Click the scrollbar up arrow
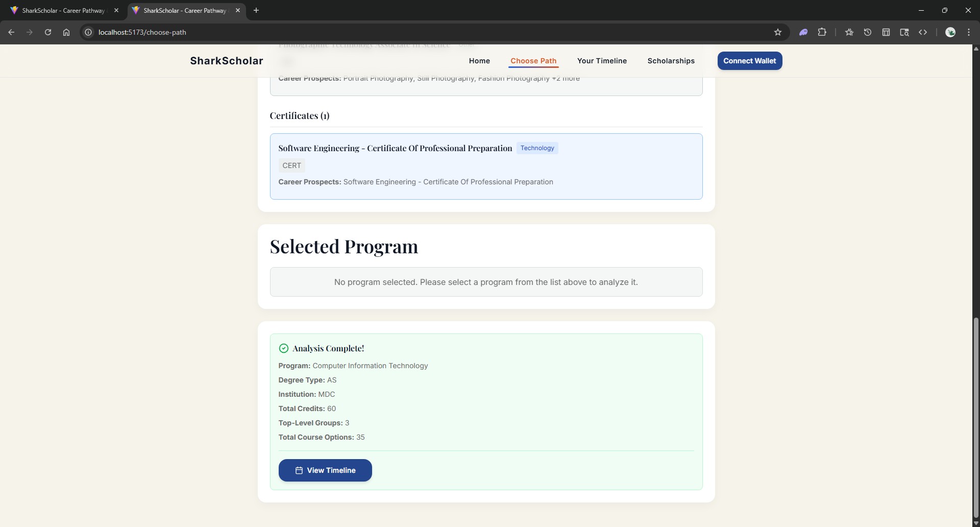Image resolution: width=980 pixels, height=527 pixels. click(976, 49)
